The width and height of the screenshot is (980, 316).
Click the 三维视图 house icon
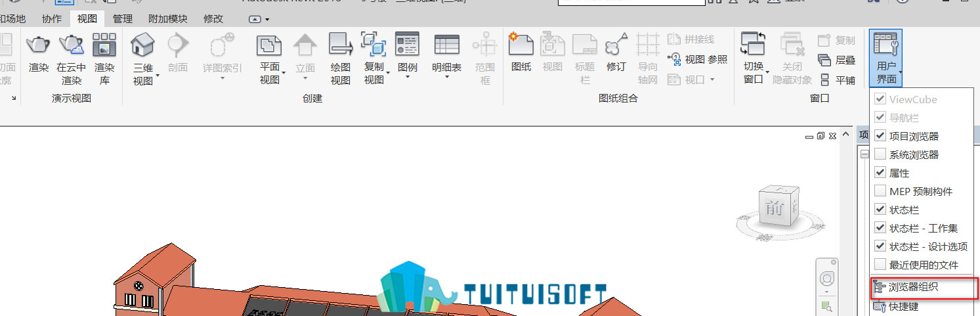[142, 45]
